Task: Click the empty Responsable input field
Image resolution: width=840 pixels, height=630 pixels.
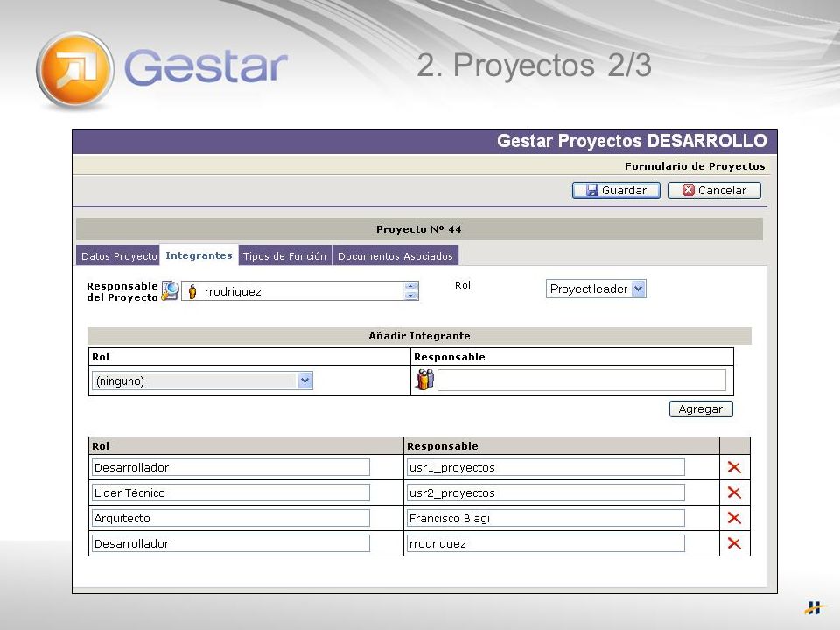Action: [582, 380]
